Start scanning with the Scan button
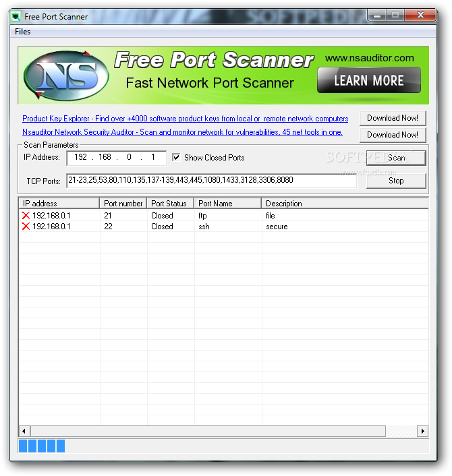 pos(396,158)
